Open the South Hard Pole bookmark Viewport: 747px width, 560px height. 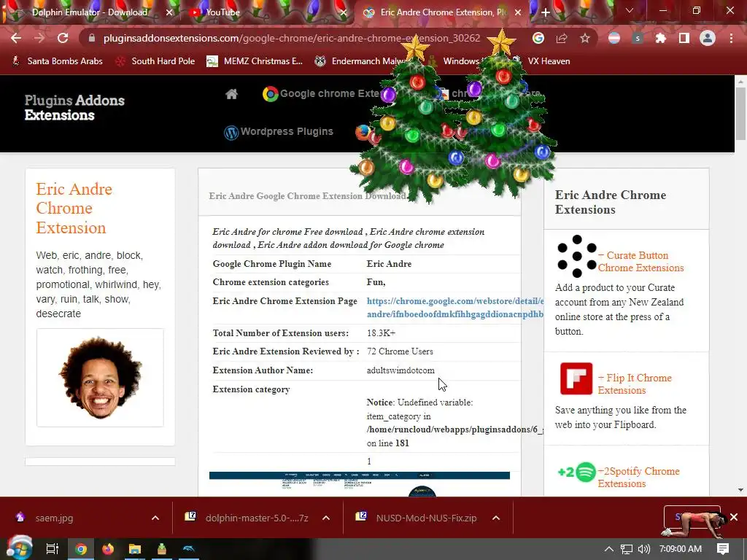coord(155,61)
